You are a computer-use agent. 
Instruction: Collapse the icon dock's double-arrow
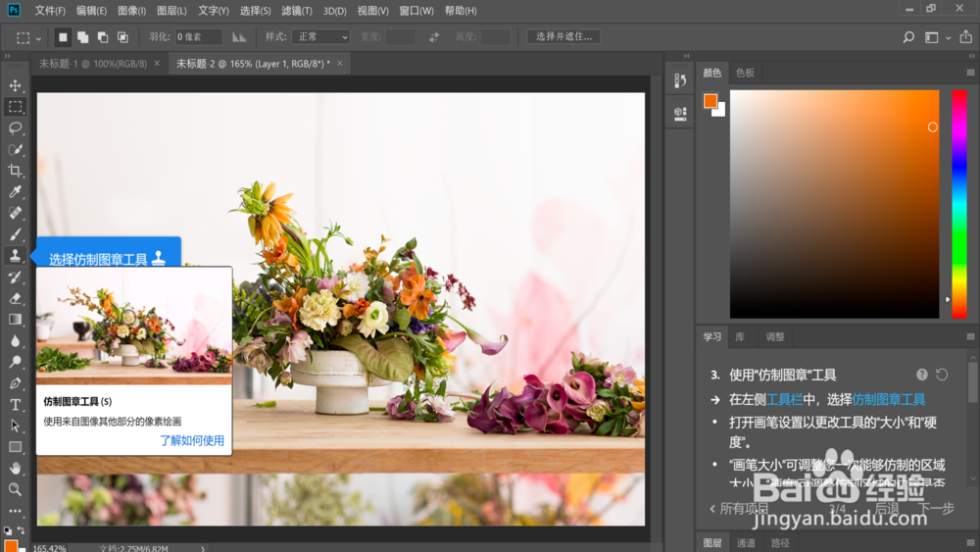[687, 56]
